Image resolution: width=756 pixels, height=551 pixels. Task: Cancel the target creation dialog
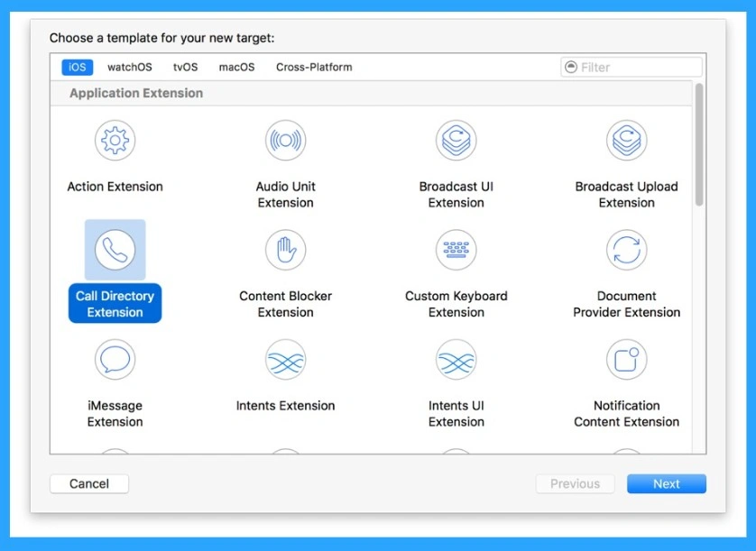[88, 483]
